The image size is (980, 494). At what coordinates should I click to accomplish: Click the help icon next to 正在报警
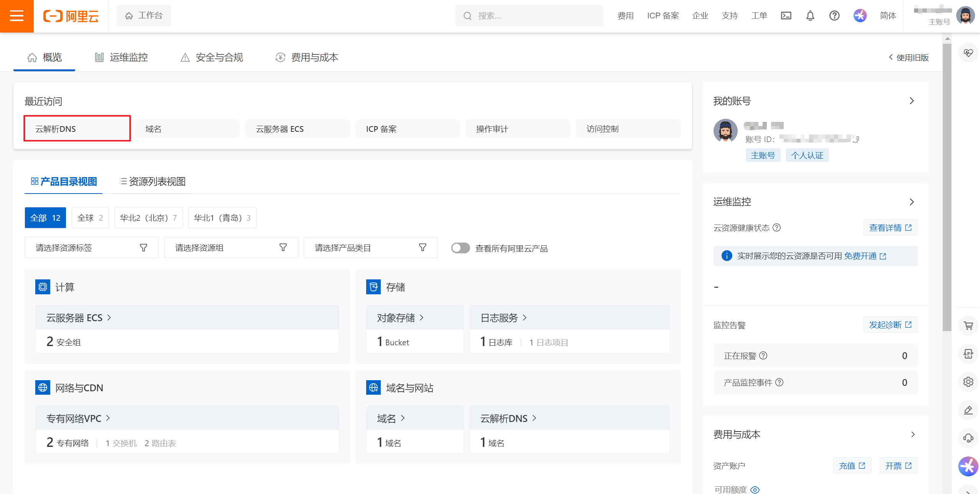coord(763,356)
